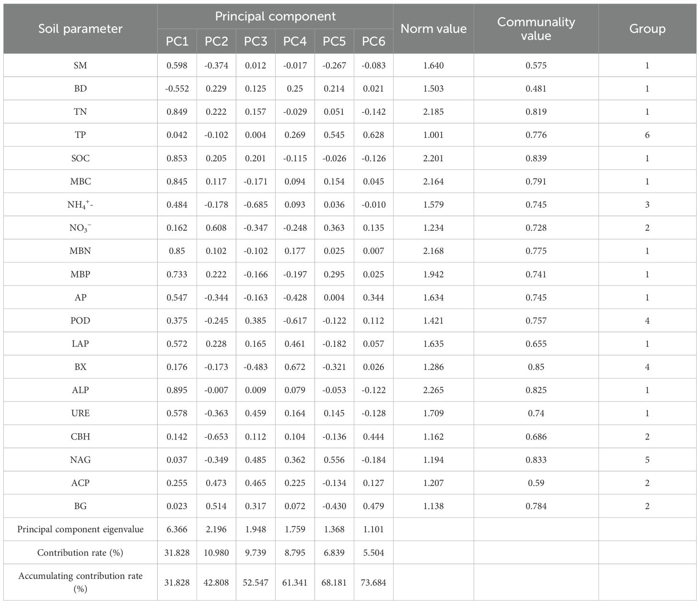Click the BX communality value 0.85
The height and width of the screenshot is (604, 700).
coord(536,367)
